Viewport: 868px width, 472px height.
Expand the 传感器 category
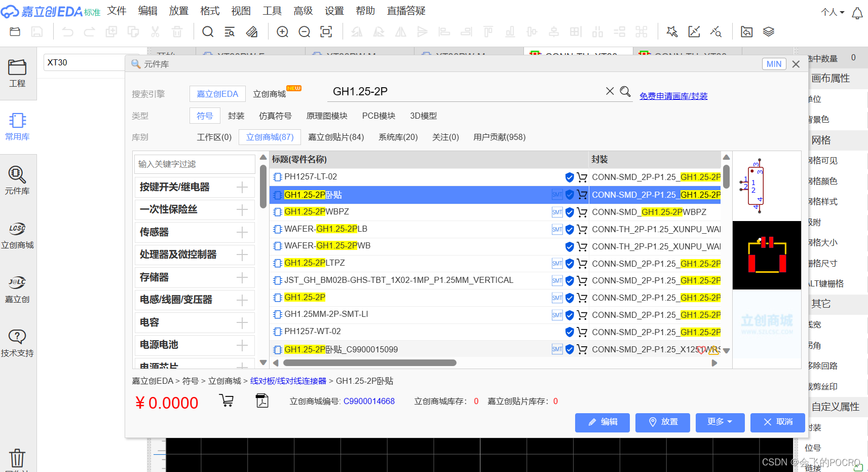[242, 232]
